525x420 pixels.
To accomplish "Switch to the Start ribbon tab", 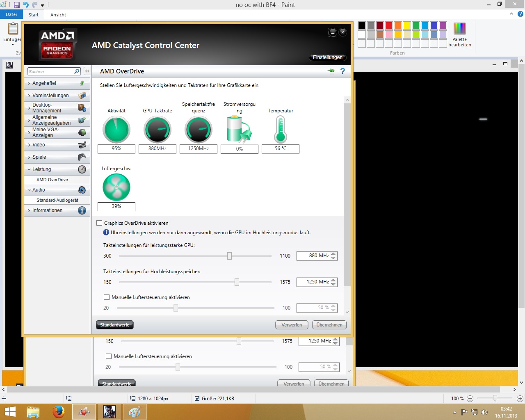I will [34, 15].
